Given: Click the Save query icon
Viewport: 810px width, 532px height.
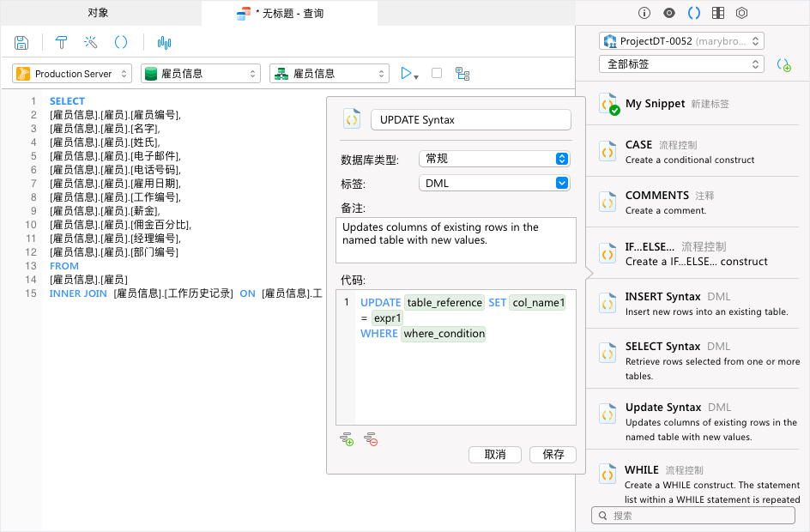Looking at the screenshot, I should pyautogui.click(x=21, y=43).
